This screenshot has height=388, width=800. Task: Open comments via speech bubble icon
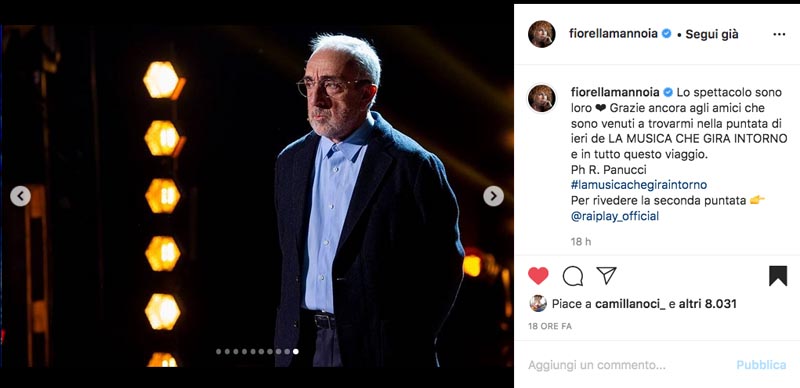[572, 276]
